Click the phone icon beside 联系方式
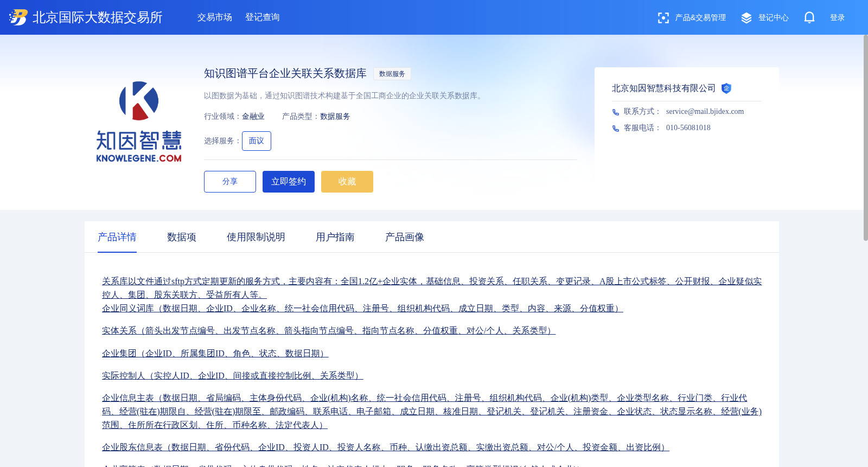 point(616,112)
